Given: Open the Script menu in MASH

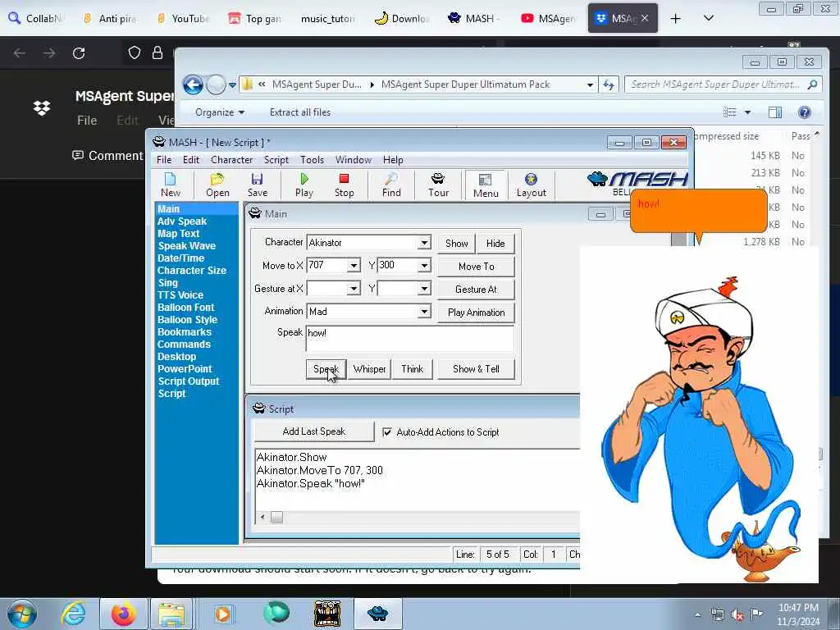Looking at the screenshot, I should point(276,160).
